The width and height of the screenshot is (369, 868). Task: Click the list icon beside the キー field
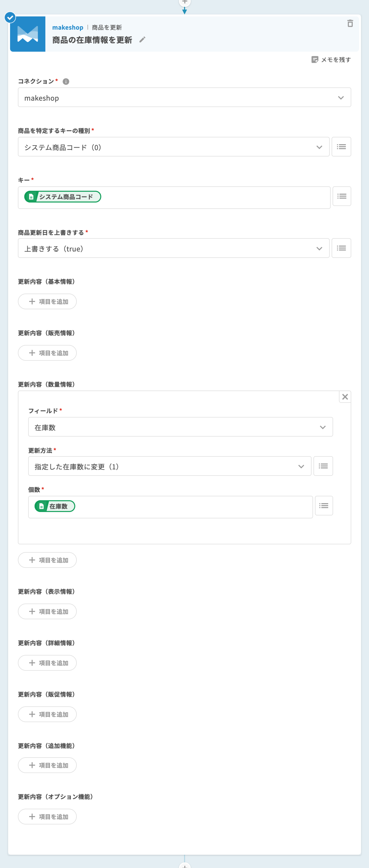click(342, 196)
